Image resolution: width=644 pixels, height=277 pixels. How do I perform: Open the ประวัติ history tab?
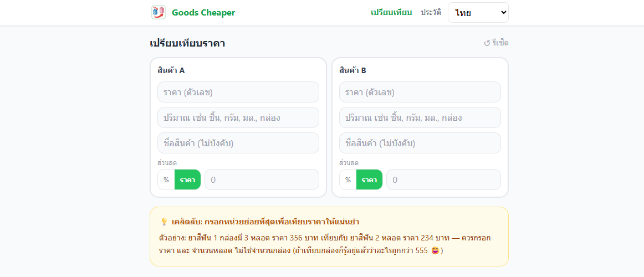(x=431, y=12)
